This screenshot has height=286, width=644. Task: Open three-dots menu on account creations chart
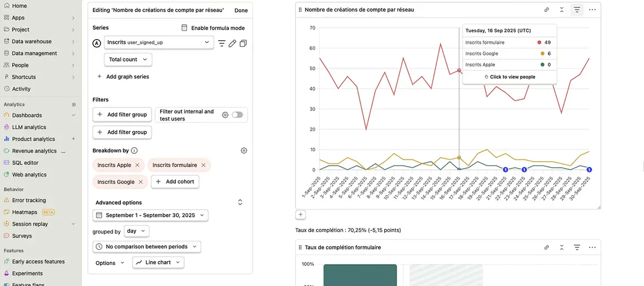[592, 10]
